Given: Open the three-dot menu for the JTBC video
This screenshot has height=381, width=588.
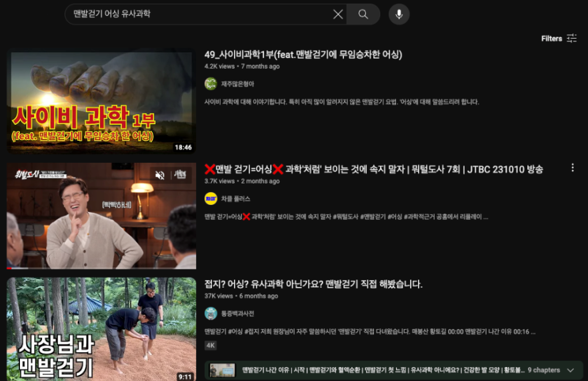Looking at the screenshot, I should pyautogui.click(x=573, y=167).
